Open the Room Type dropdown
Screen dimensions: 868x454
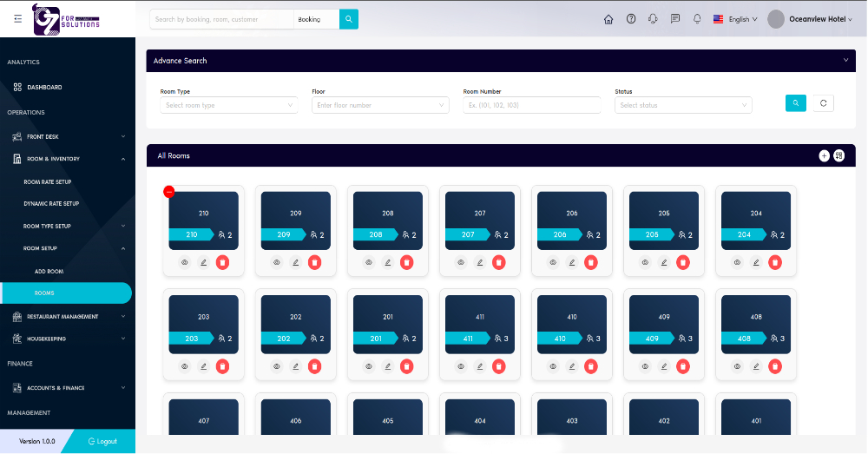(229, 105)
